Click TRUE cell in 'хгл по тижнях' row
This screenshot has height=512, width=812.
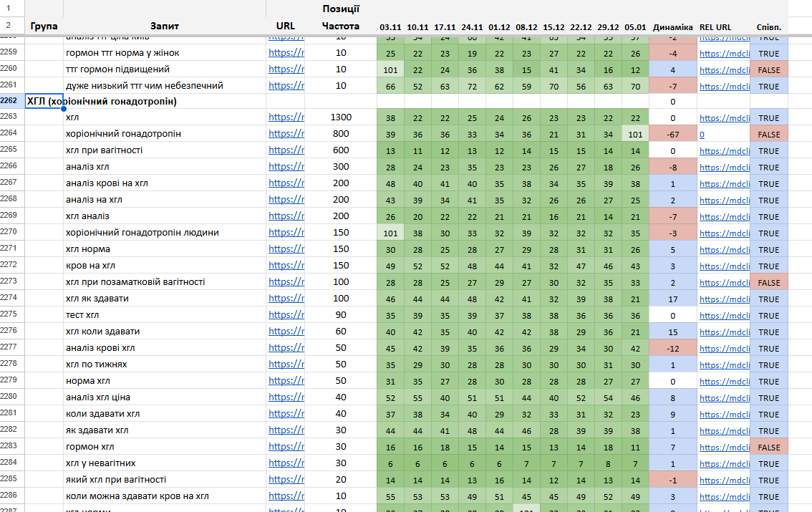[769, 364]
